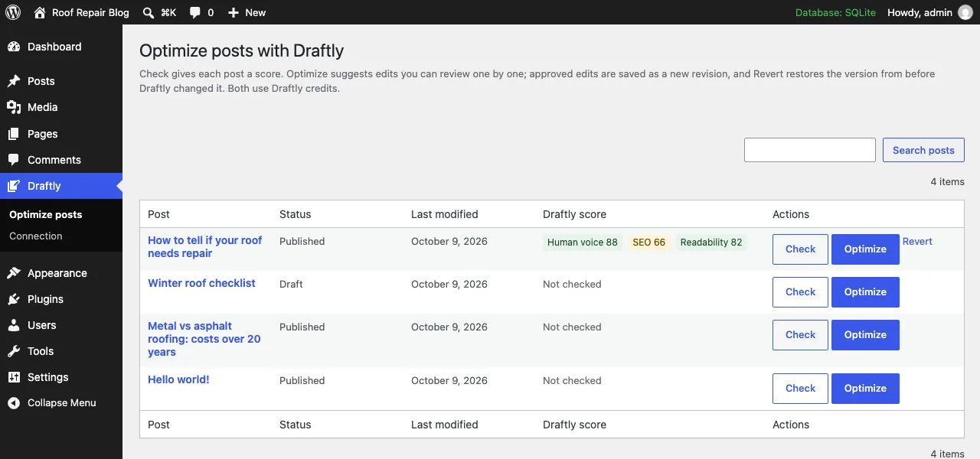Click the Search posts button
The width and height of the screenshot is (980, 459).
click(923, 150)
